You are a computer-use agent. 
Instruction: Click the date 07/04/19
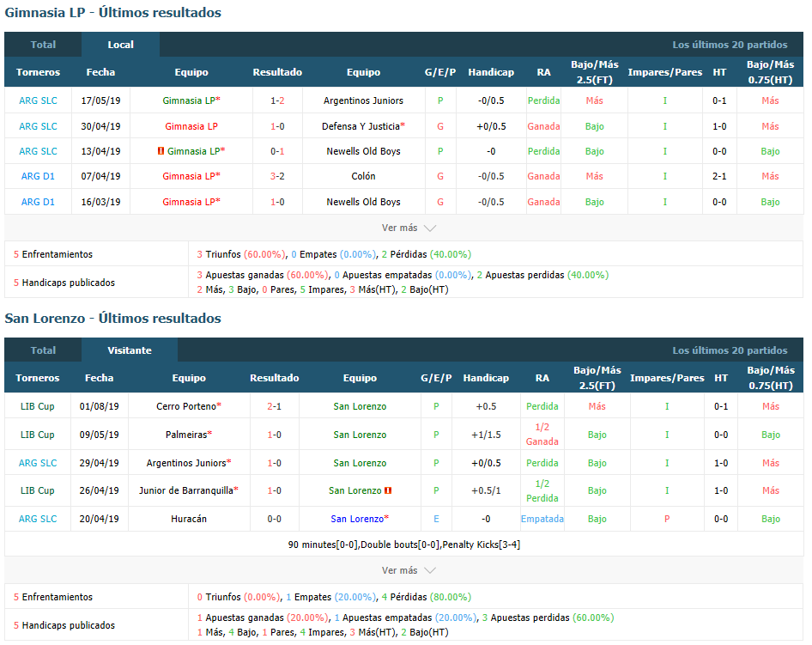click(x=100, y=176)
